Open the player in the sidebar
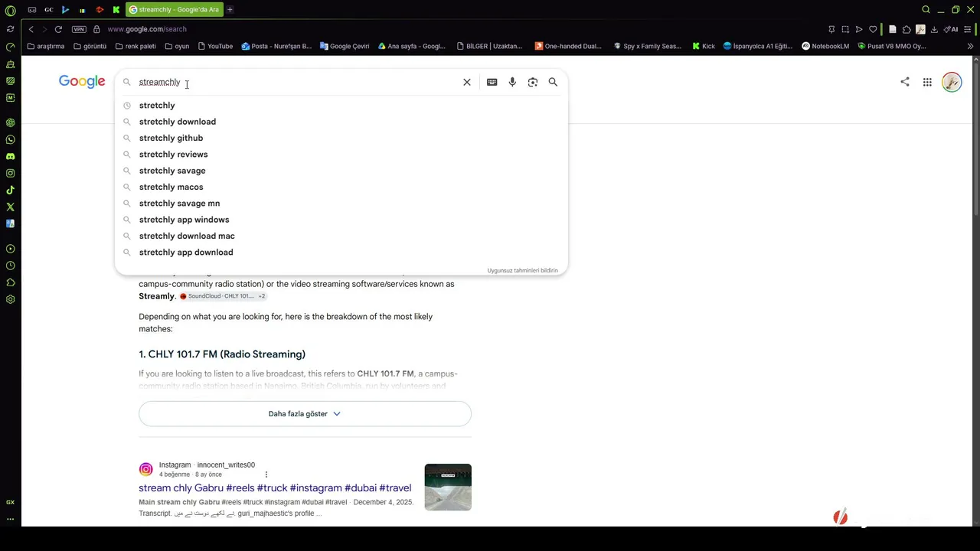This screenshot has height=551, width=980. click(10, 249)
